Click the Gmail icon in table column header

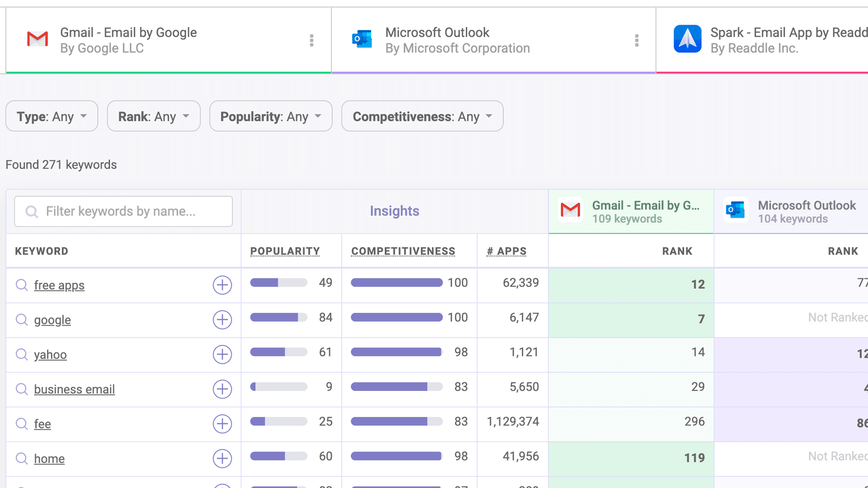[x=571, y=210]
